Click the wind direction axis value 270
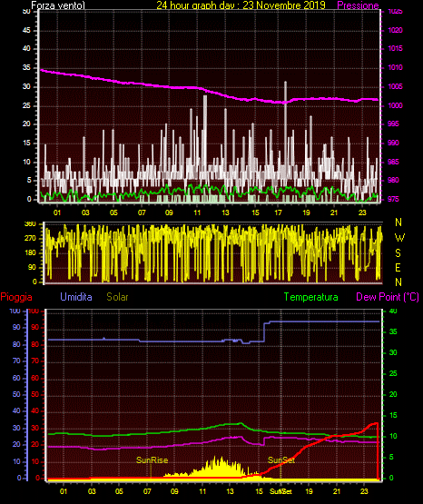423x504 pixels. pos(30,239)
